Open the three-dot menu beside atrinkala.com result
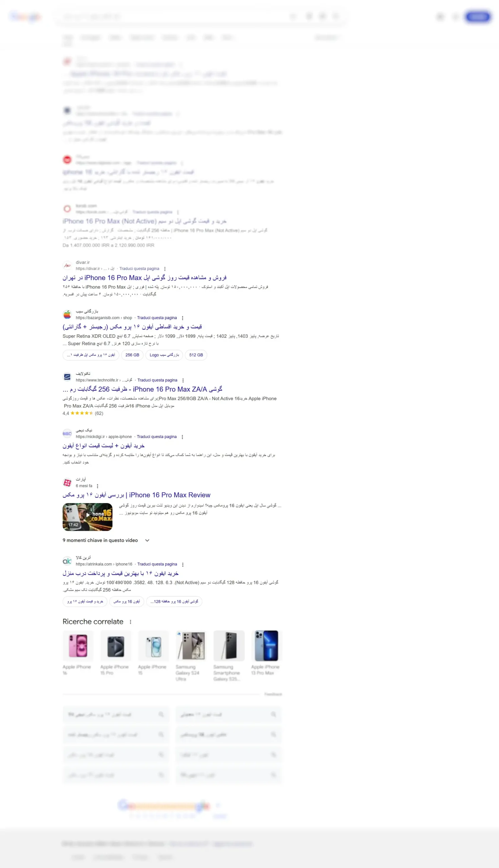Viewport: 499px width, 868px height. [x=183, y=564]
